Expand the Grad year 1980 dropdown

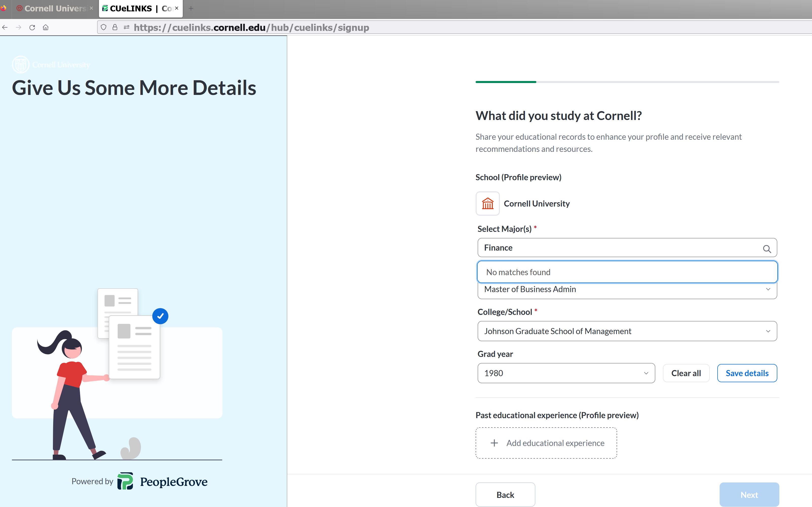click(566, 373)
